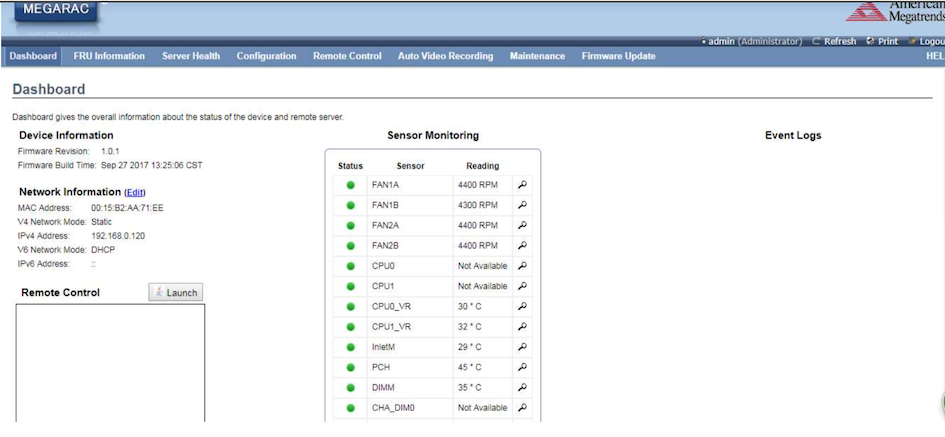
Task: Open Auto Video Recording menu
Action: pyautogui.click(x=445, y=56)
